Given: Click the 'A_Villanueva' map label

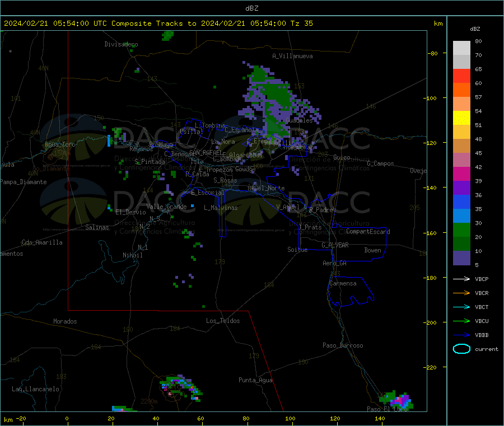Looking at the screenshot, I should point(292,56).
